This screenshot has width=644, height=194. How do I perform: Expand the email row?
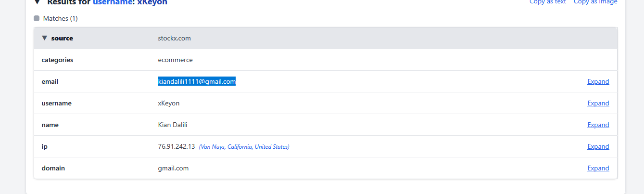(x=598, y=82)
